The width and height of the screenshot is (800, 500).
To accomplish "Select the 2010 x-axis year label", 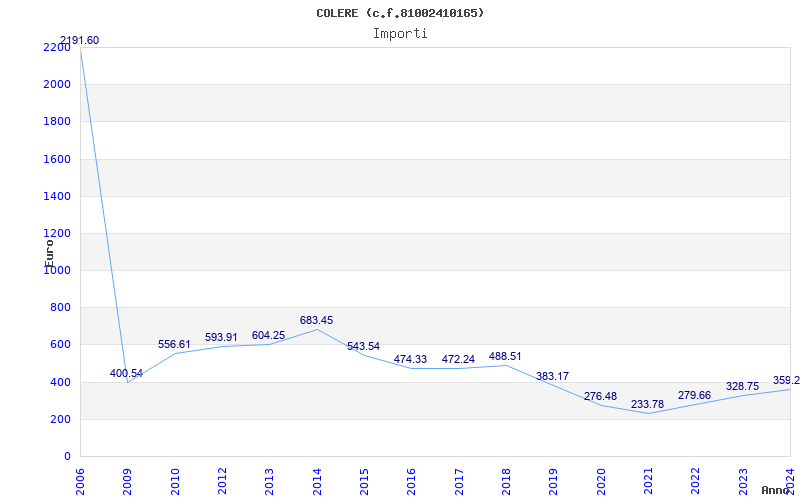I will (175, 481).
